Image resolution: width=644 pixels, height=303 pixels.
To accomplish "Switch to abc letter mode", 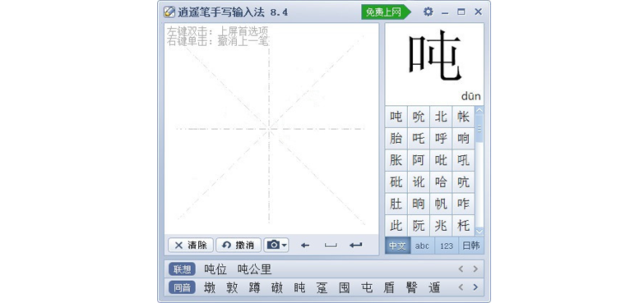I will (422, 246).
